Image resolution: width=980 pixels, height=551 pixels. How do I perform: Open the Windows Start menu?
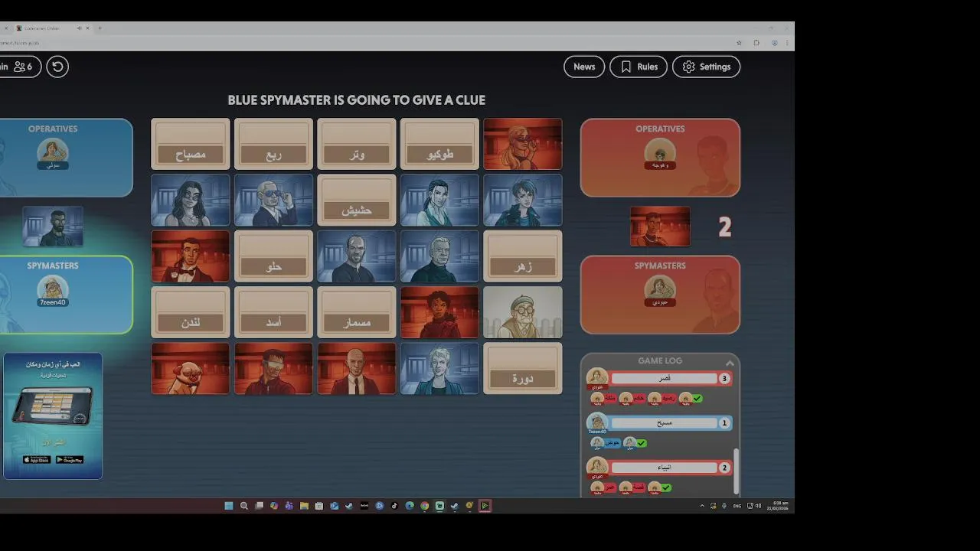coord(228,506)
